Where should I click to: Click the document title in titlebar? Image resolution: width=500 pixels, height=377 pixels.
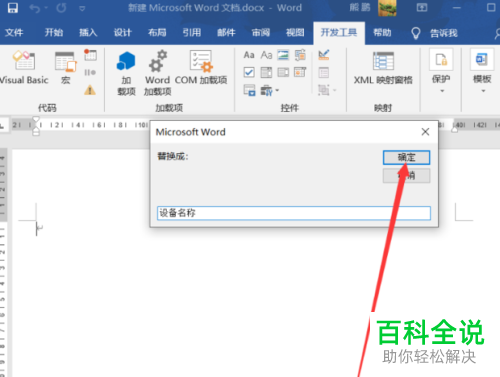tap(215, 8)
